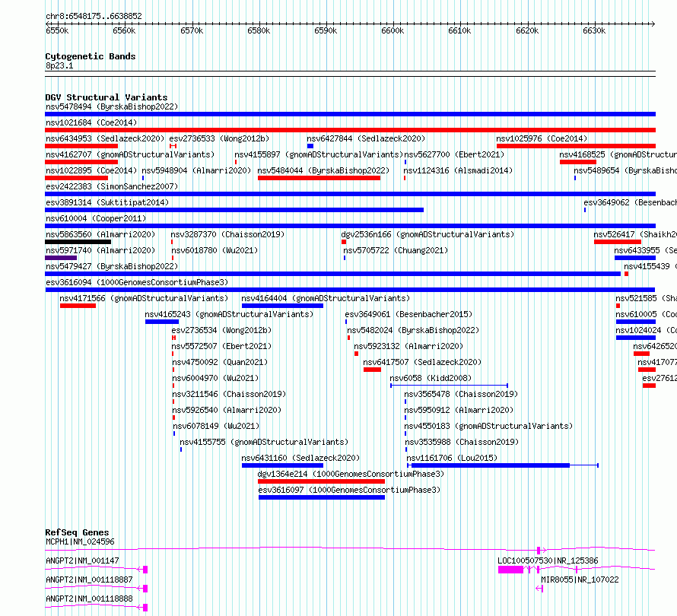This screenshot has width=677, height=616.
Task: Open nsv5482024 (ByrskaBishop2022) variant
Action: point(413,330)
